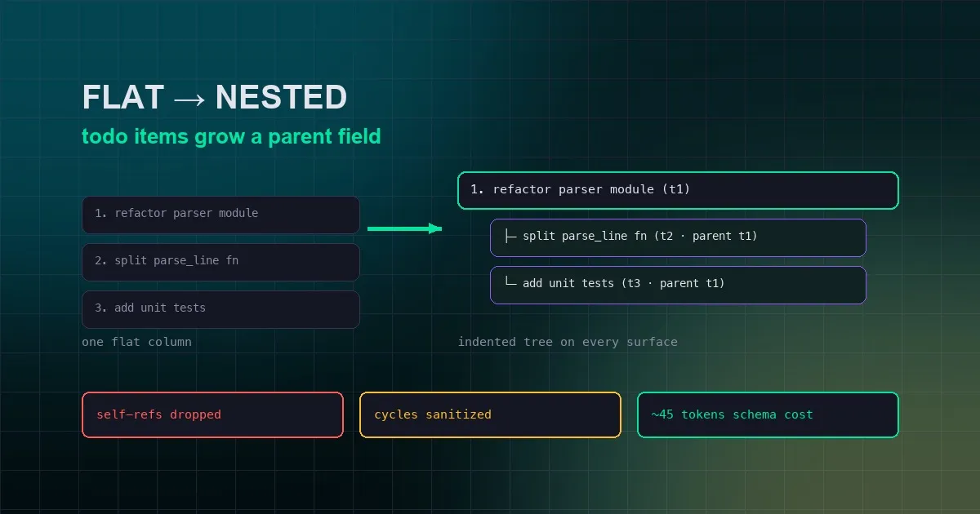Viewport: 980px width, 514px height.
Task: Click the parent node 'refactor parser module (t1)'
Action: pyautogui.click(x=678, y=190)
